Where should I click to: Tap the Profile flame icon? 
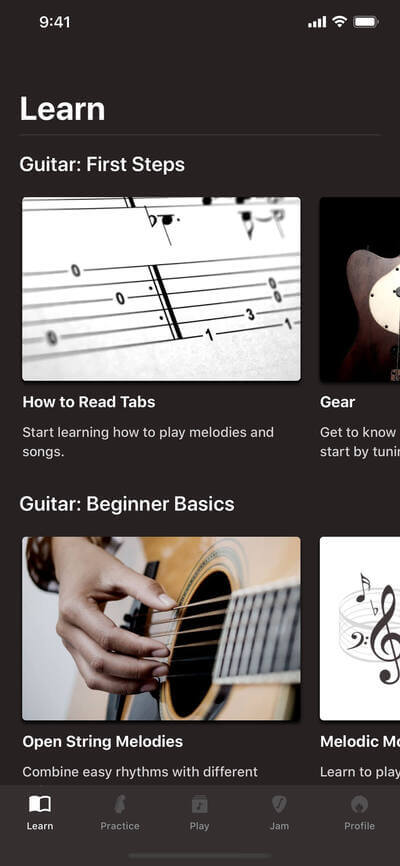(359, 804)
